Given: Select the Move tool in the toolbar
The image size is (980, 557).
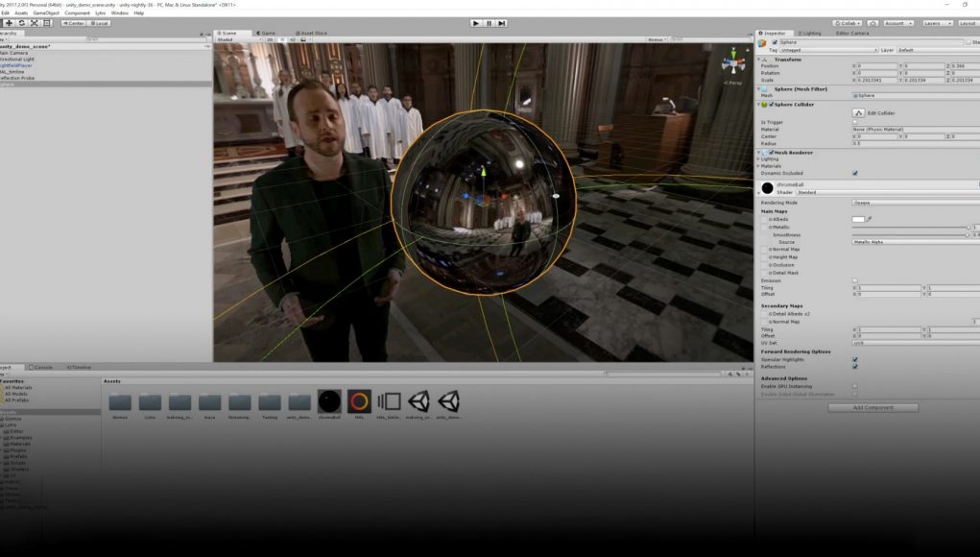Looking at the screenshot, I should [10, 22].
